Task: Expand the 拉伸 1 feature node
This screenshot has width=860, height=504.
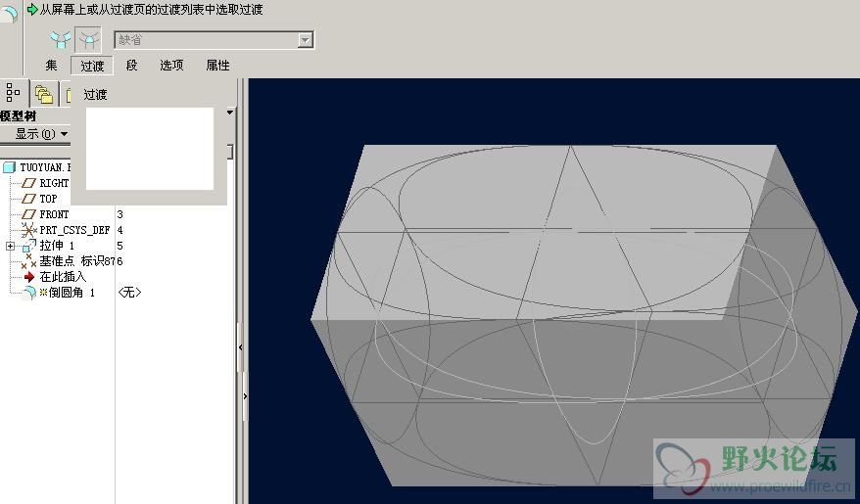Action: (x=10, y=246)
